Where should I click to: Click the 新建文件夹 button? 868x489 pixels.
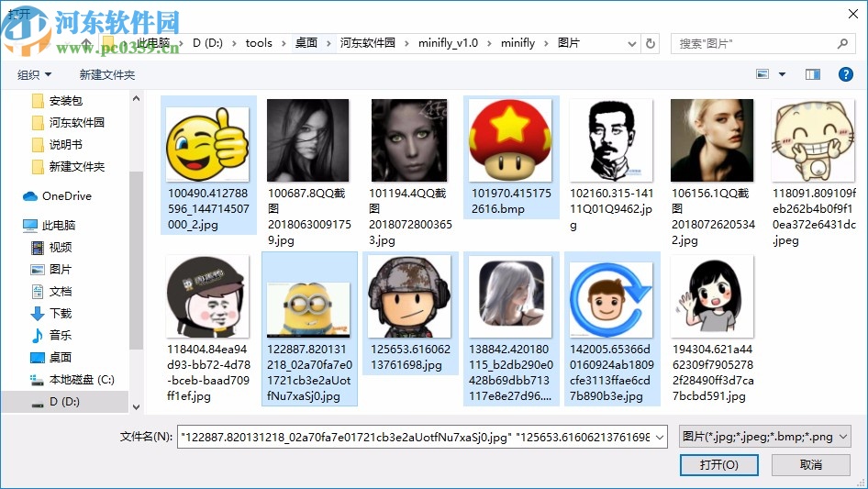(106, 74)
